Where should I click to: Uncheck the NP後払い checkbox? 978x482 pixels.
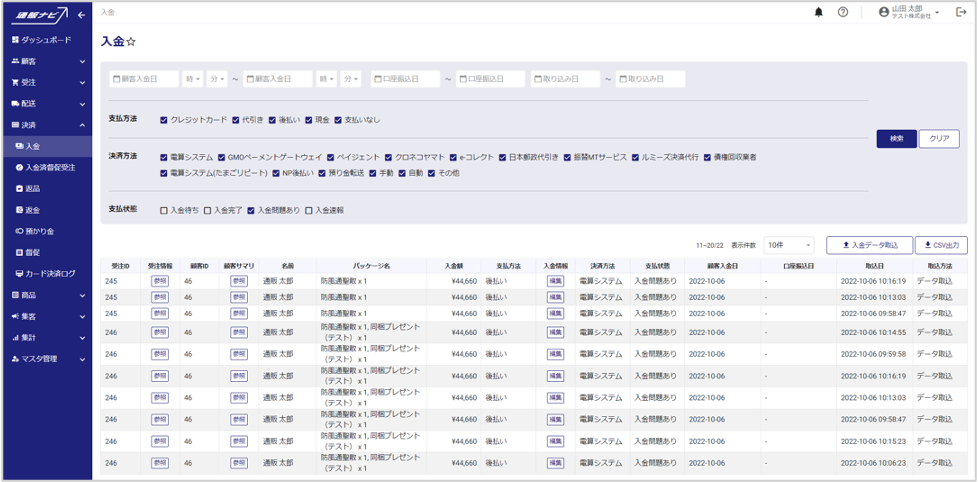(x=274, y=173)
